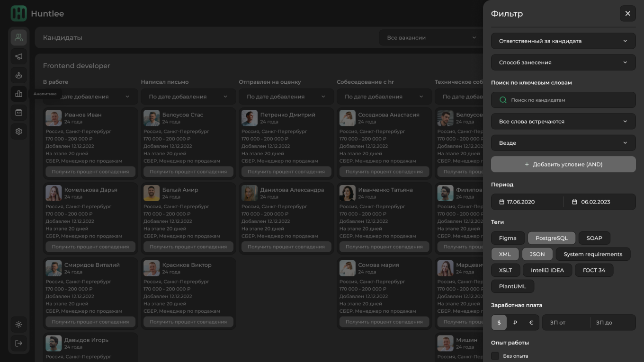644x362 pixels.
Task: Select the dollar currency option
Action: click(x=499, y=323)
